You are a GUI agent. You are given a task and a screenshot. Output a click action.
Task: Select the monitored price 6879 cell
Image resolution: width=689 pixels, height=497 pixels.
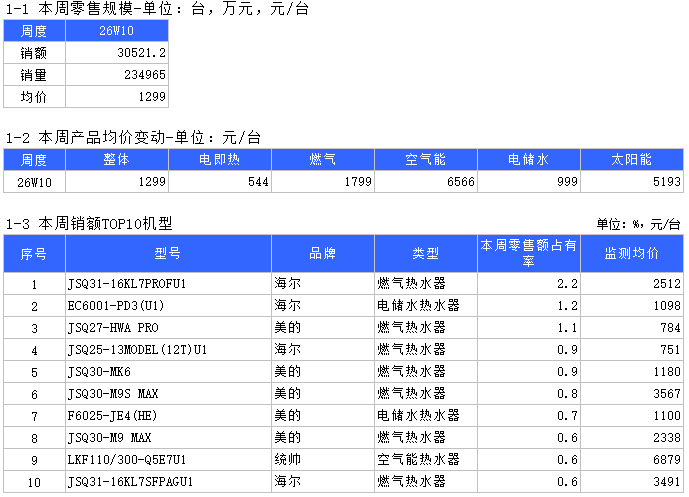pos(631,460)
